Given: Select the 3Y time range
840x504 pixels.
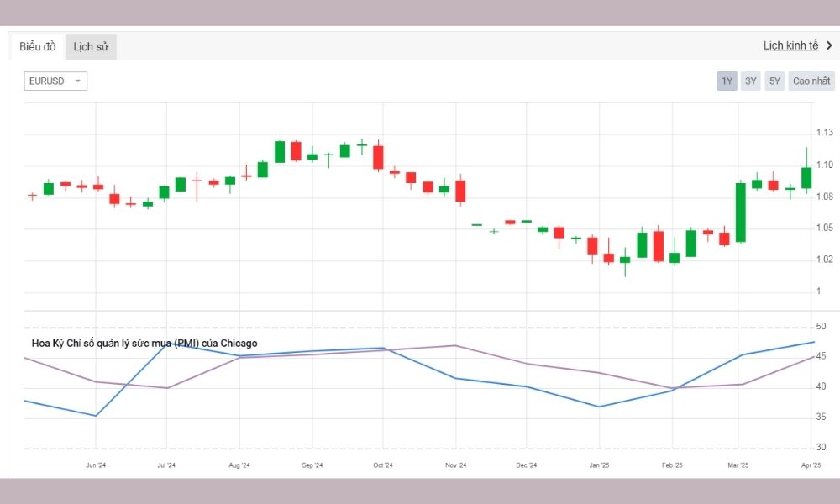Looking at the screenshot, I should coord(750,81).
